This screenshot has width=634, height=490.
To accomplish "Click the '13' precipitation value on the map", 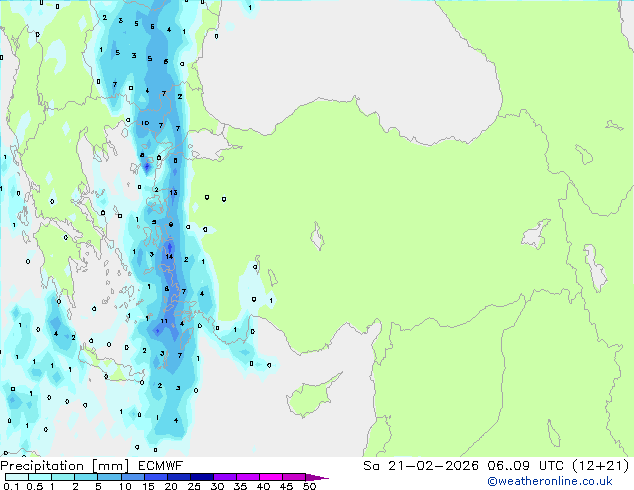I will pos(173,192).
